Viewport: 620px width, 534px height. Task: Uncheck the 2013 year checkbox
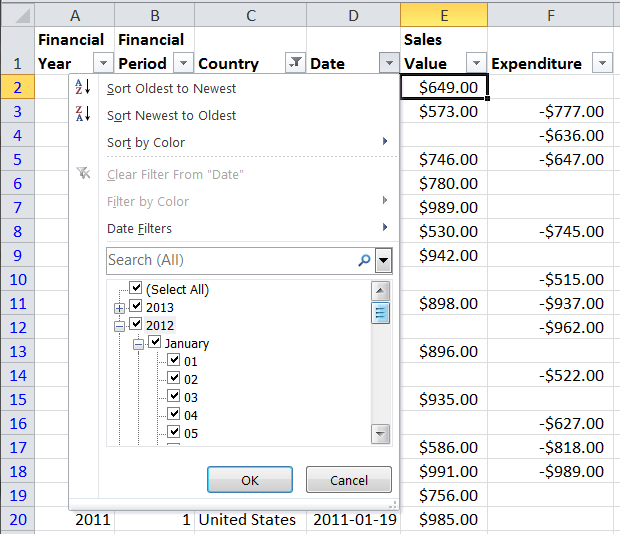pos(136,307)
